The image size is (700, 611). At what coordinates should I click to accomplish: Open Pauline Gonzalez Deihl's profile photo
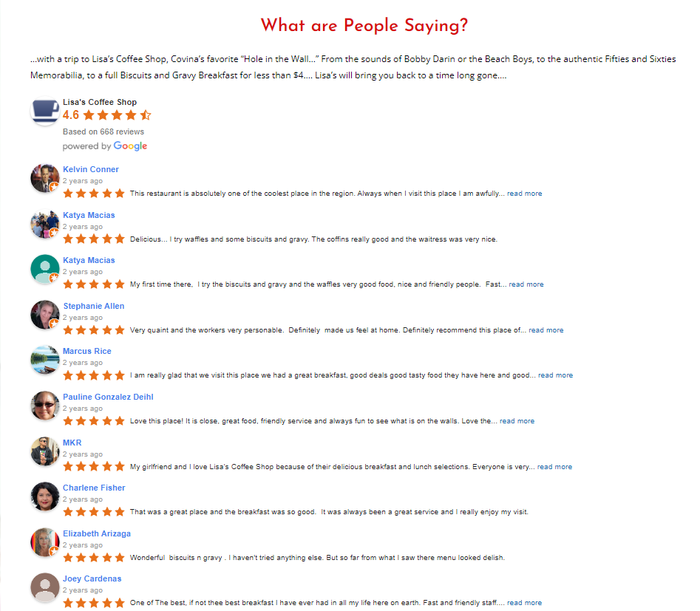click(x=44, y=406)
